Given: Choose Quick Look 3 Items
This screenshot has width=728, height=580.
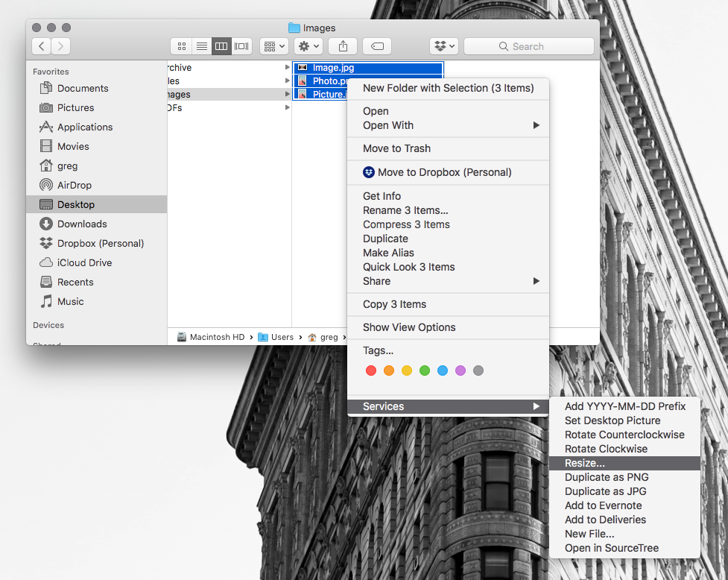Looking at the screenshot, I should coord(448,267).
